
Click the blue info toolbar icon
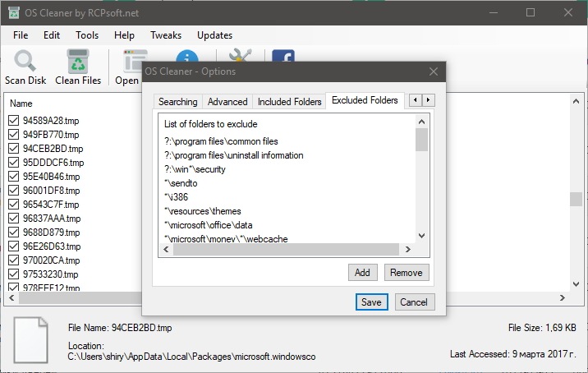(x=186, y=56)
